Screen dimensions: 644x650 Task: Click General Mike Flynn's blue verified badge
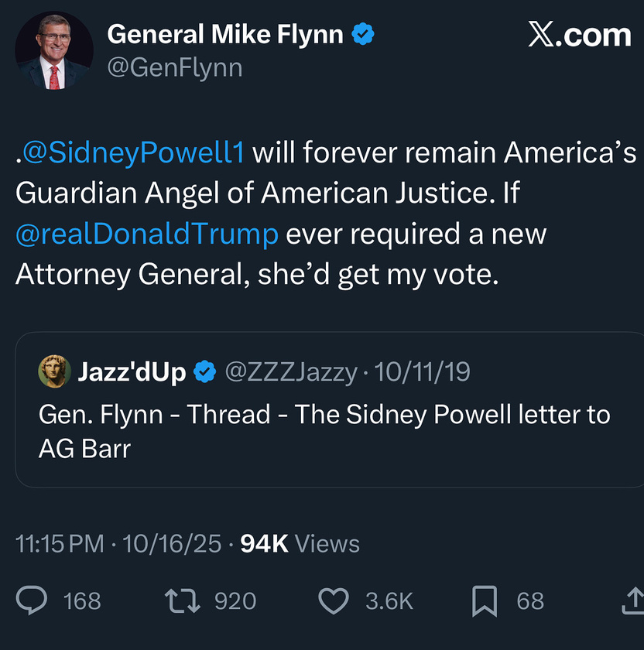click(x=363, y=34)
